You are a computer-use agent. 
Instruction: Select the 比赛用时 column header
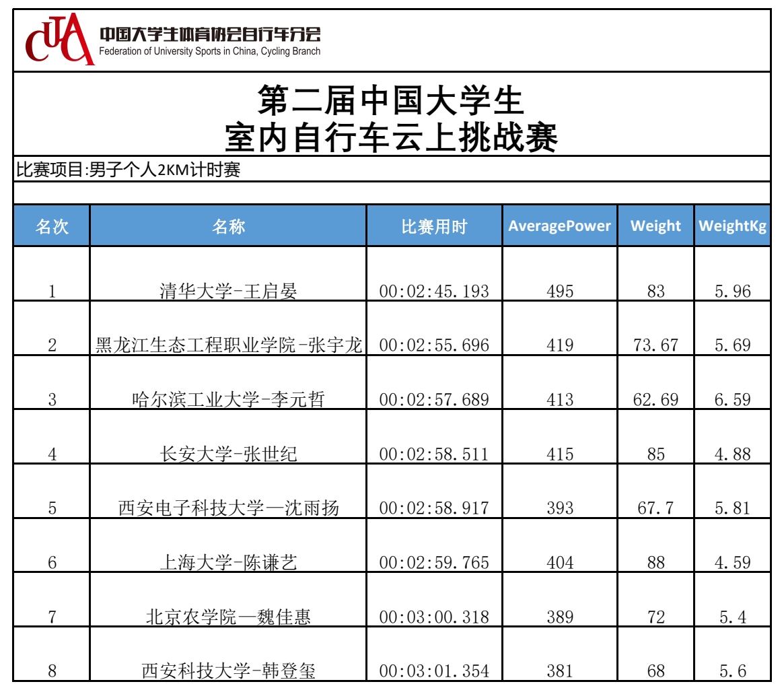(x=434, y=226)
